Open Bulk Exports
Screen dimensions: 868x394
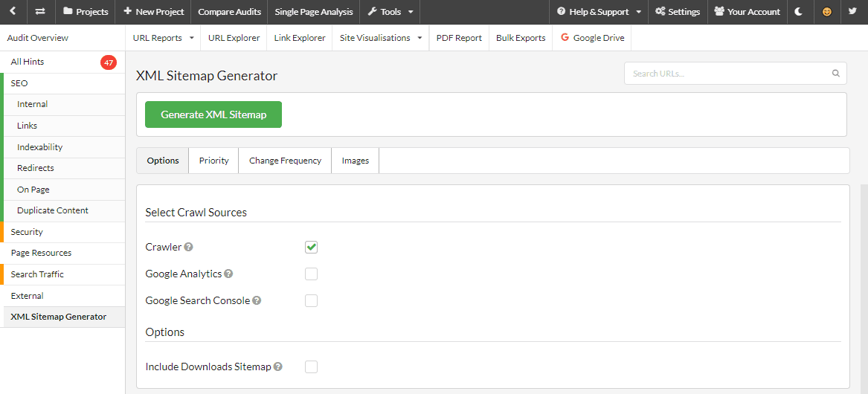(521, 38)
